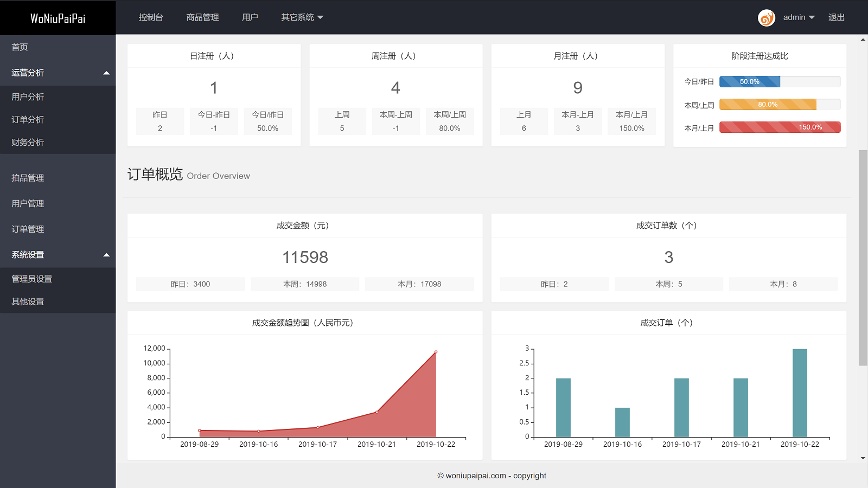This screenshot has height=488, width=868.
Task: Click the blue 50.0% progress bar
Action: [x=750, y=82]
